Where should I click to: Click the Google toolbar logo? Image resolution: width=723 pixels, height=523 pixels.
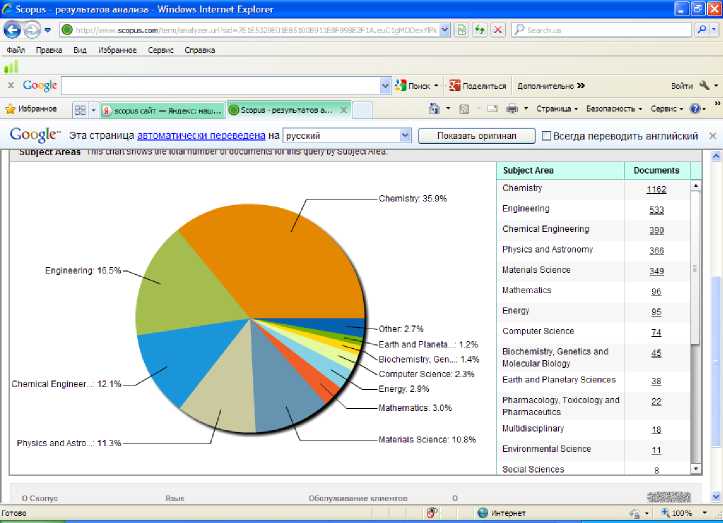[40, 86]
